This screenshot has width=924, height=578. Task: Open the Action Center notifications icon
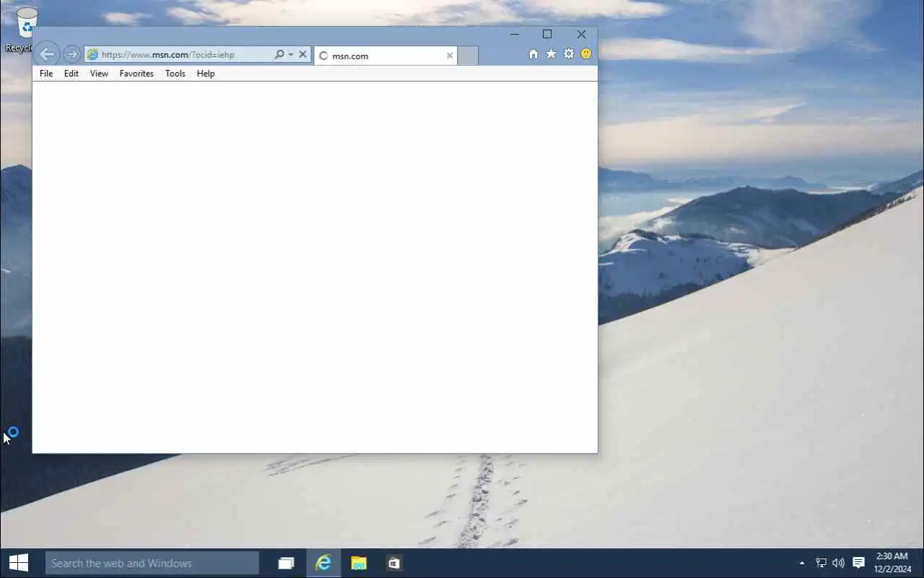tap(858, 563)
